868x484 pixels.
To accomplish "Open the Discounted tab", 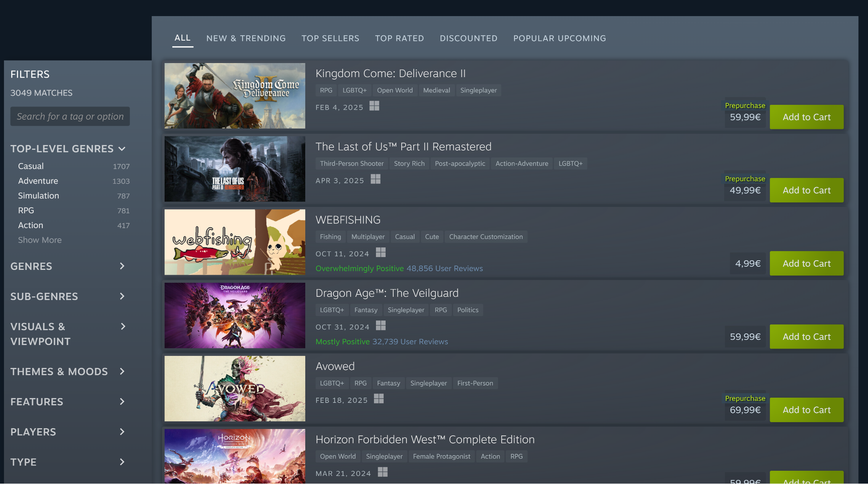I will pos(468,39).
